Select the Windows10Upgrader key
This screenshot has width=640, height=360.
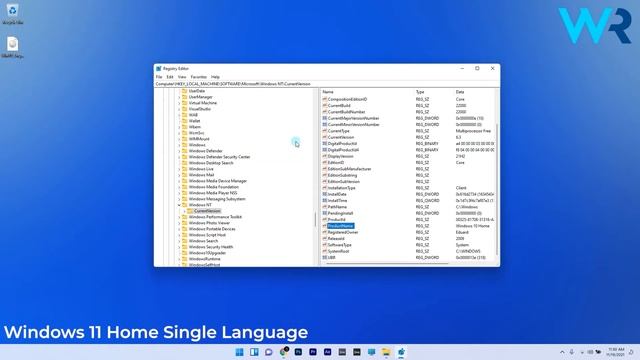[207, 253]
